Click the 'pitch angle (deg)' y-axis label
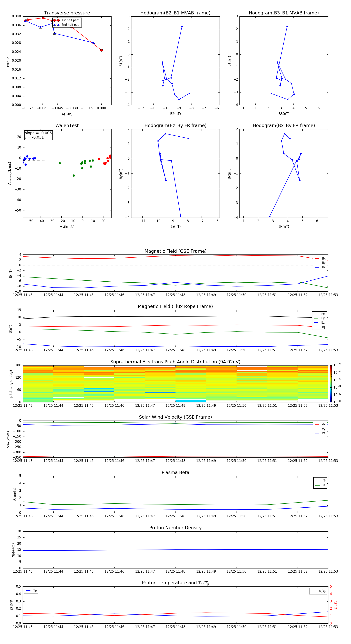 click(x=11, y=384)
